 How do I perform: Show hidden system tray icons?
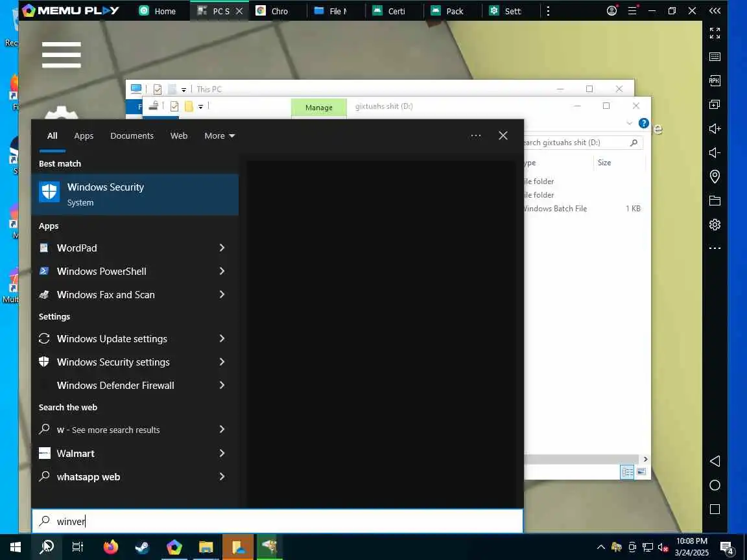tap(601, 547)
